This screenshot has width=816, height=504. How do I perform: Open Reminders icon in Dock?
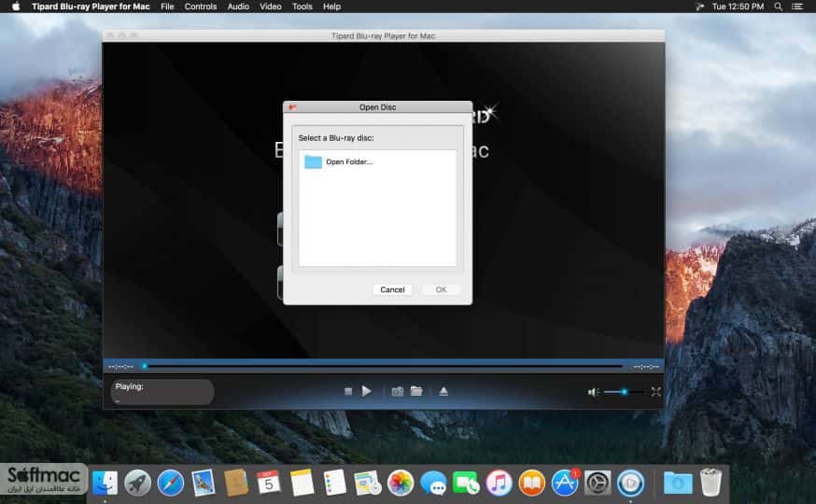(334, 483)
